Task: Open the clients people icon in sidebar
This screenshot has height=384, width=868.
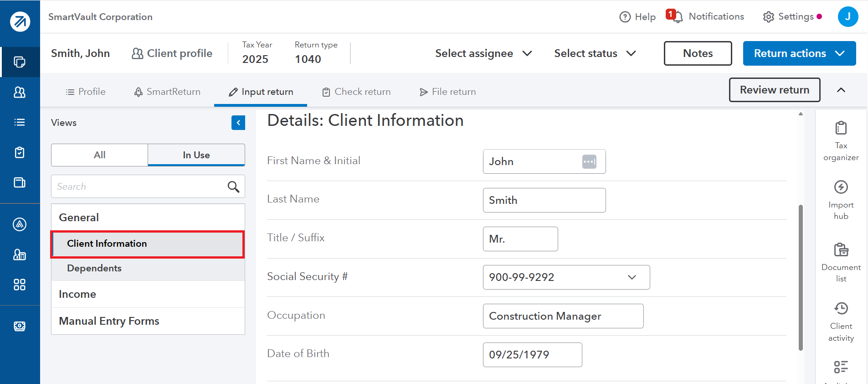Action: (x=20, y=93)
